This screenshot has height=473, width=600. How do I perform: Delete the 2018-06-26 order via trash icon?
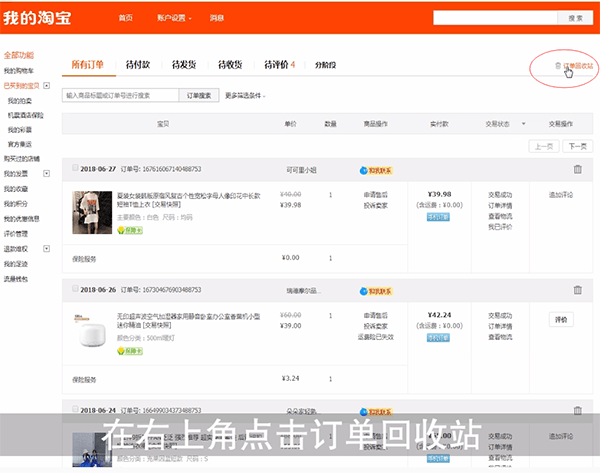(577, 290)
